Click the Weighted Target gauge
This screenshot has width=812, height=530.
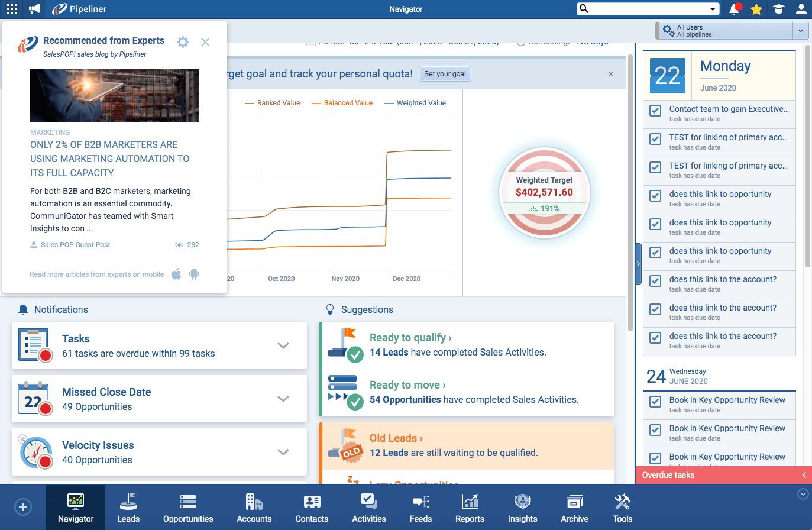[x=544, y=193]
